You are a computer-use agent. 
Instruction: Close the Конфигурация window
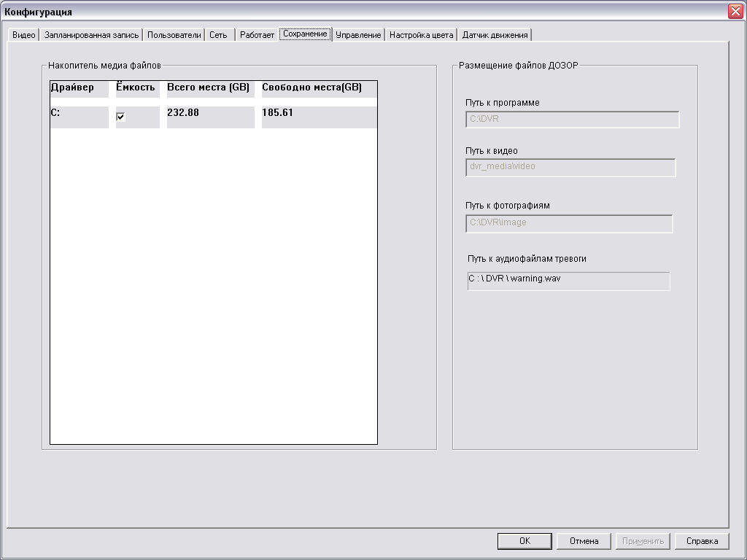(735, 12)
